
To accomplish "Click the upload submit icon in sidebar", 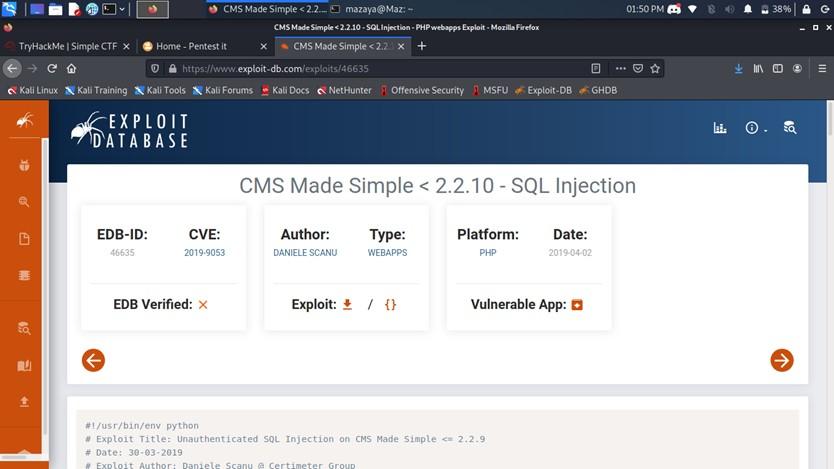I will (24, 401).
